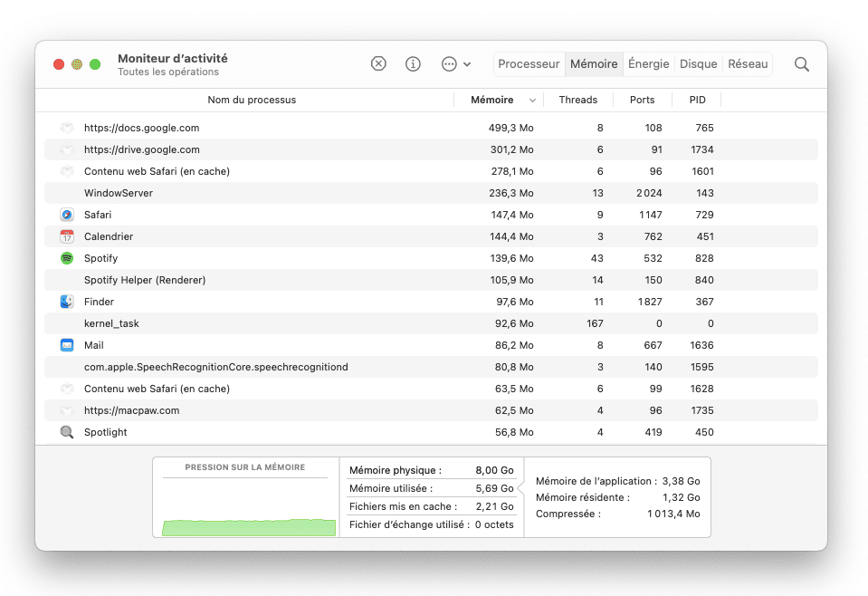
Task: Click the ports value 2 024
Action: (x=649, y=193)
